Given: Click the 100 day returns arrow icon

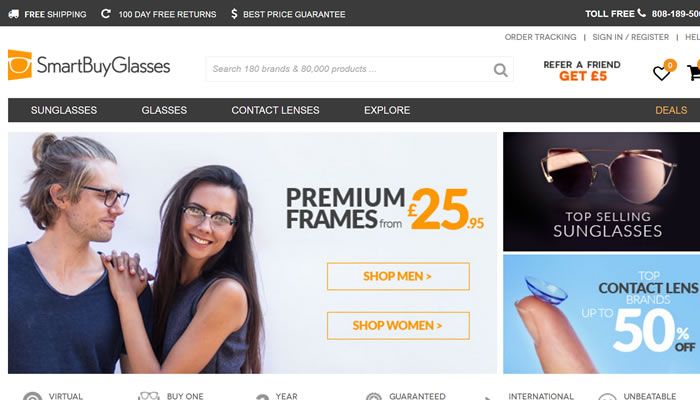Looking at the screenshot, I should (x=105, y=13).
